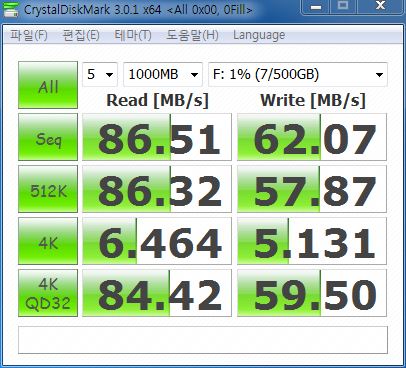The image size is (406, 368).
Task: Open the 테마(T) menu
Action: pos(133,35)
